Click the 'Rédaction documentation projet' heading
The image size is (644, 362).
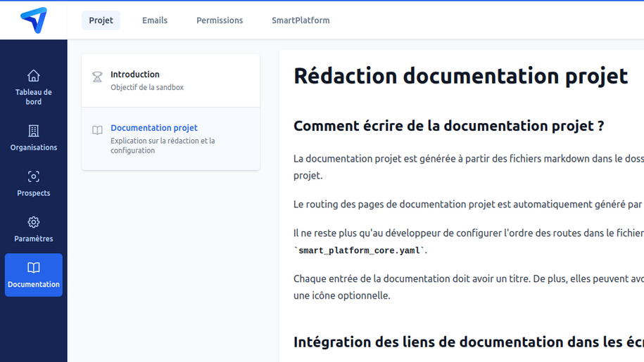click(x=461, y=76)
